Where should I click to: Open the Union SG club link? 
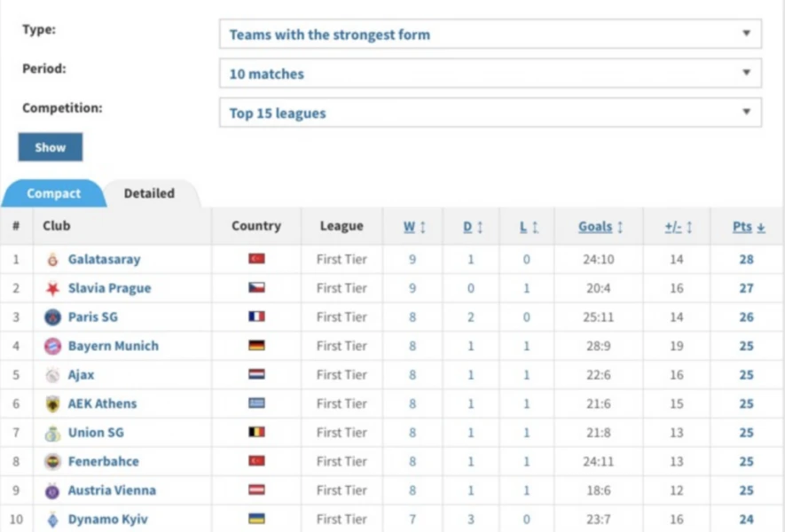tap(96, 433)
